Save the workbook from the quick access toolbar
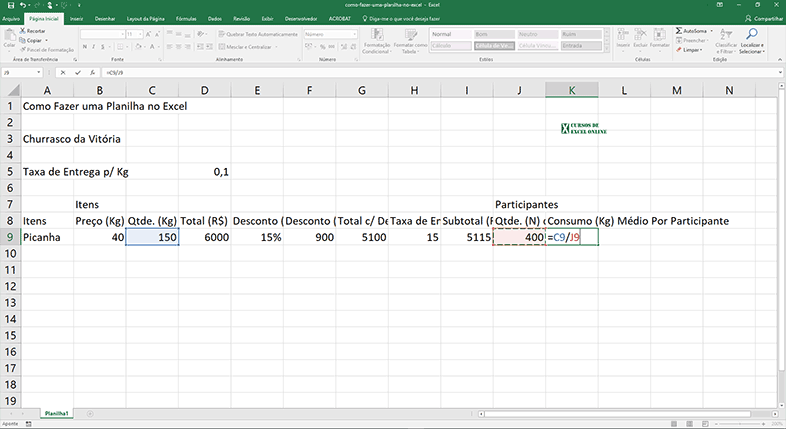Screen dimensions: 786x429 click(x=11, y=5)
